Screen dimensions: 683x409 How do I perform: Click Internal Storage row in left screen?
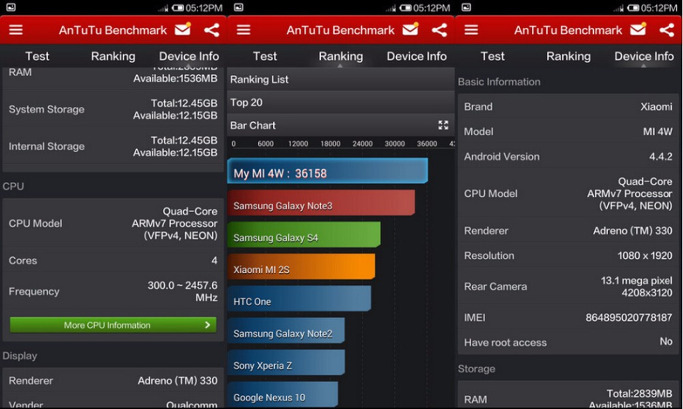[x=113, y=146]
